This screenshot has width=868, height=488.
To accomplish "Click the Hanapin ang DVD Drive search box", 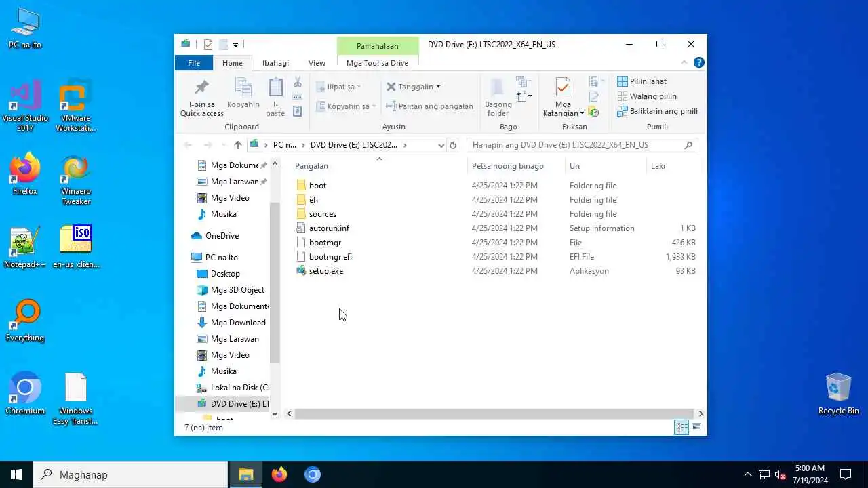I will click(583, 145).
